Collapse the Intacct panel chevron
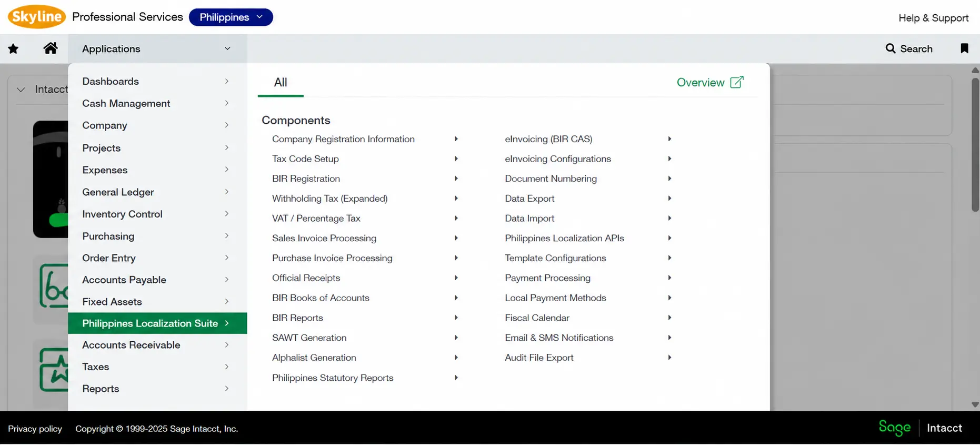Image resolution: width=980 pixels, height=445 pixels. click(x=21, y=90)
